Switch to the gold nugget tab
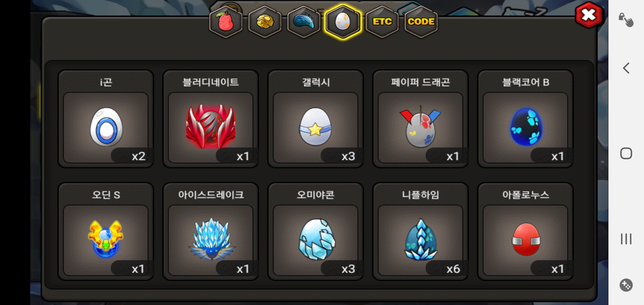 (265, 22)
